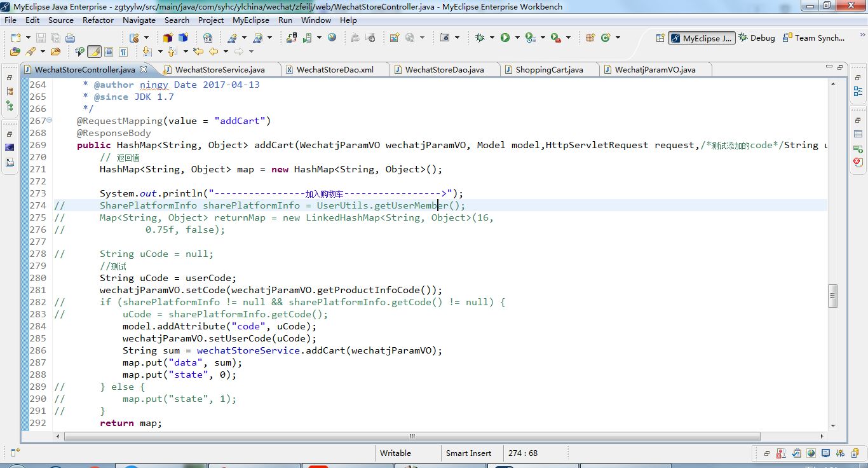Image resolution: width=868 pixels, height=468 pixels.
Task: Click the Open Perspective icon
Action: pyautogui.click(x=660, y=38)
